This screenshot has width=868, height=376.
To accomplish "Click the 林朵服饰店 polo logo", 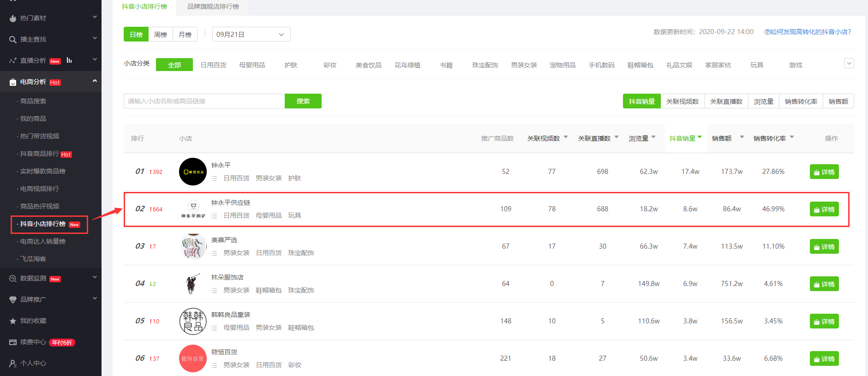I will pos(193,284).
